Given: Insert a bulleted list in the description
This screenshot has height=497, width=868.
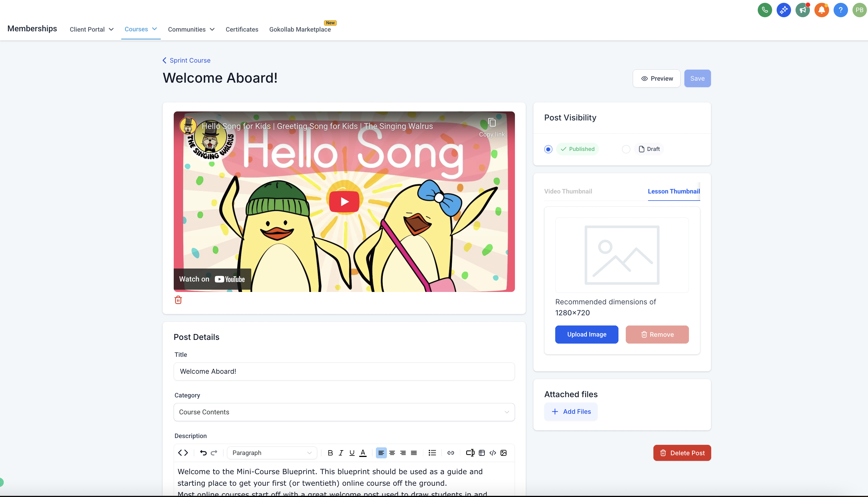Looking at the screenshot, I should 432,453.
